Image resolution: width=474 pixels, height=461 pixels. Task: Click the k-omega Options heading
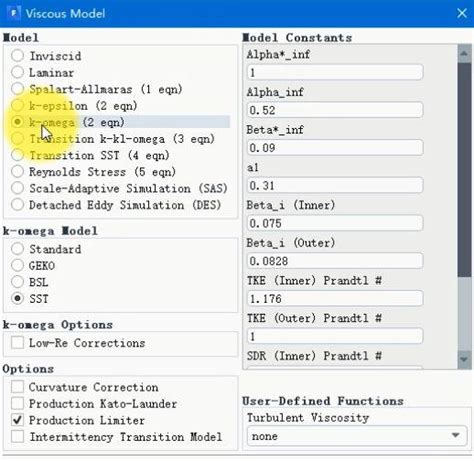[x=58, y=324]
